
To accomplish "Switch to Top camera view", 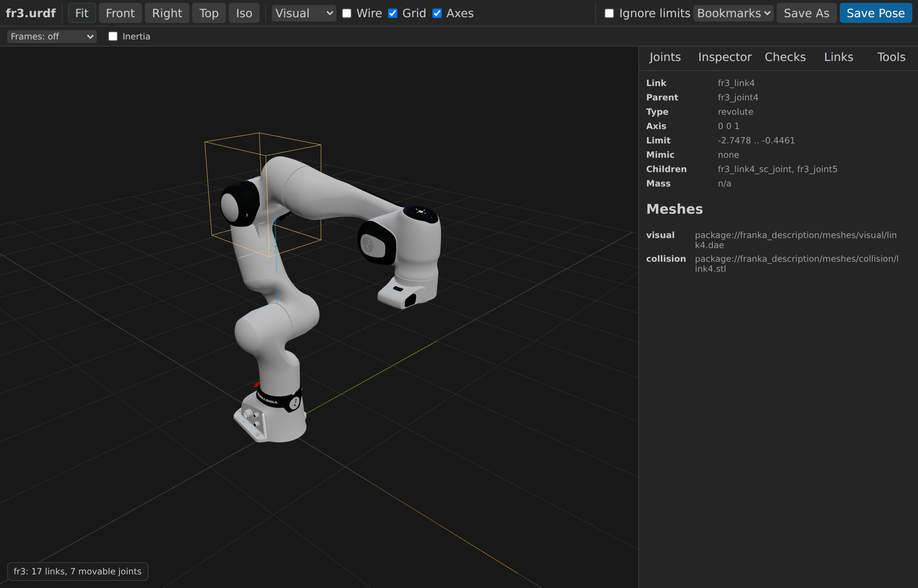I will [209, 13].
